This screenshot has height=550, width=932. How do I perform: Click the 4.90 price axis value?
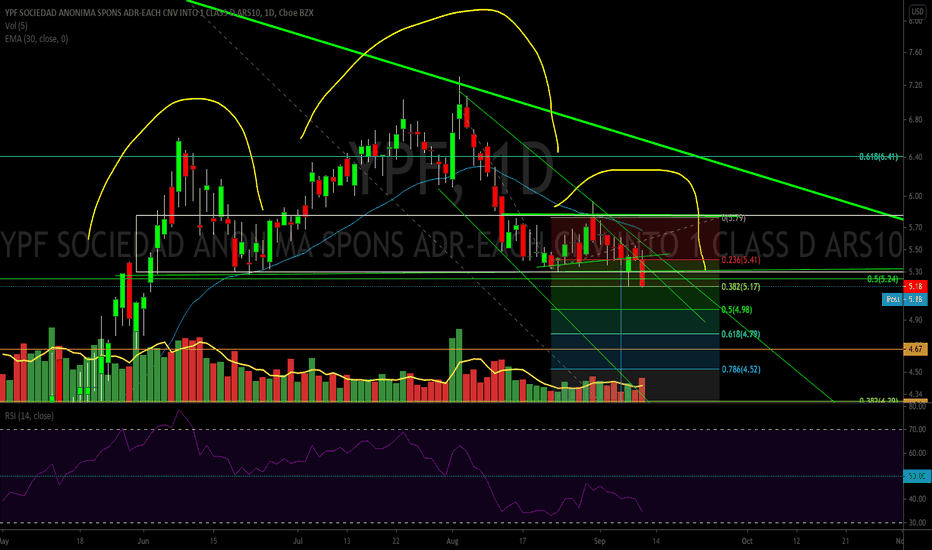coord(915,320)
